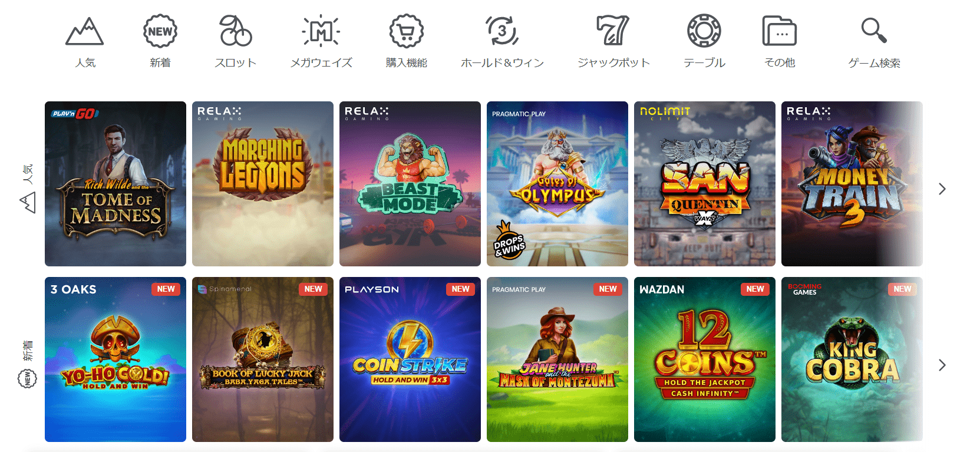Open the 人気 mountain category icon
980x452 pixels.
coord(85,31)
